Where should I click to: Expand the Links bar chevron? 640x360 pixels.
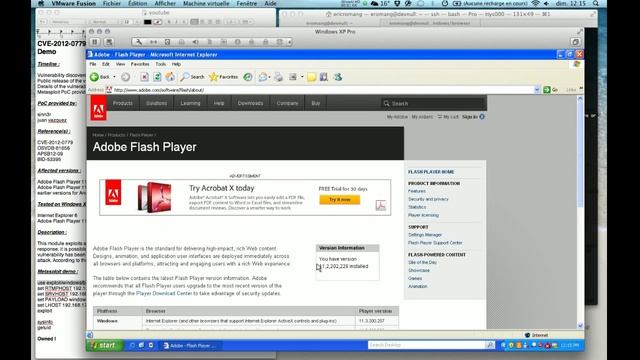581,89
